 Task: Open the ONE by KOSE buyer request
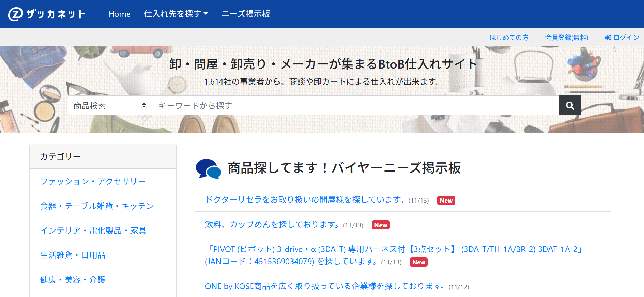pyautogui.click(x=325, y=286)
